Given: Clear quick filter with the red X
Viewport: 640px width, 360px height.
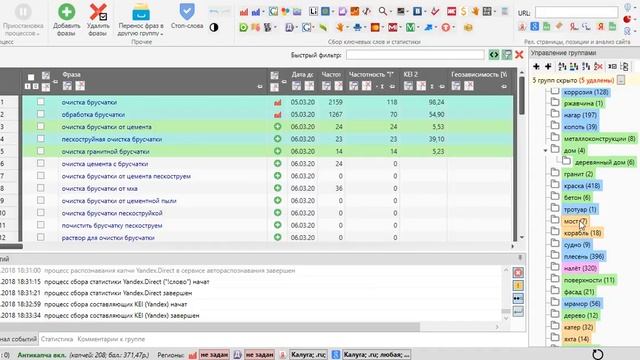Looking at the screenshot, I should (519, 54).
